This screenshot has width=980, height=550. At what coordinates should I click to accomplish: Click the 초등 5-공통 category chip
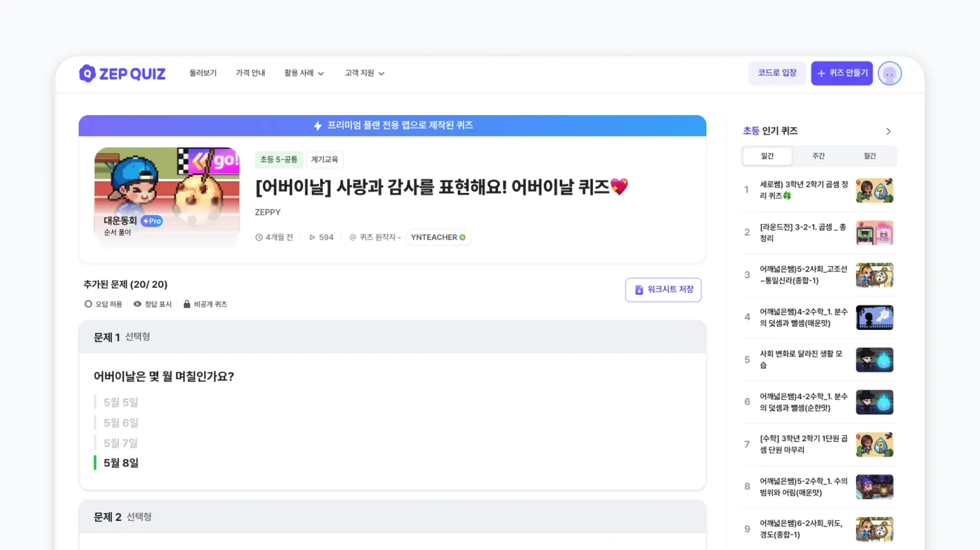click(279, 159)
